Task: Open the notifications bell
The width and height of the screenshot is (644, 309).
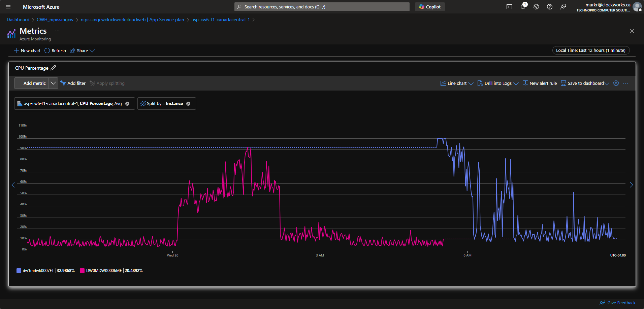Action: [x=523, y=7]
